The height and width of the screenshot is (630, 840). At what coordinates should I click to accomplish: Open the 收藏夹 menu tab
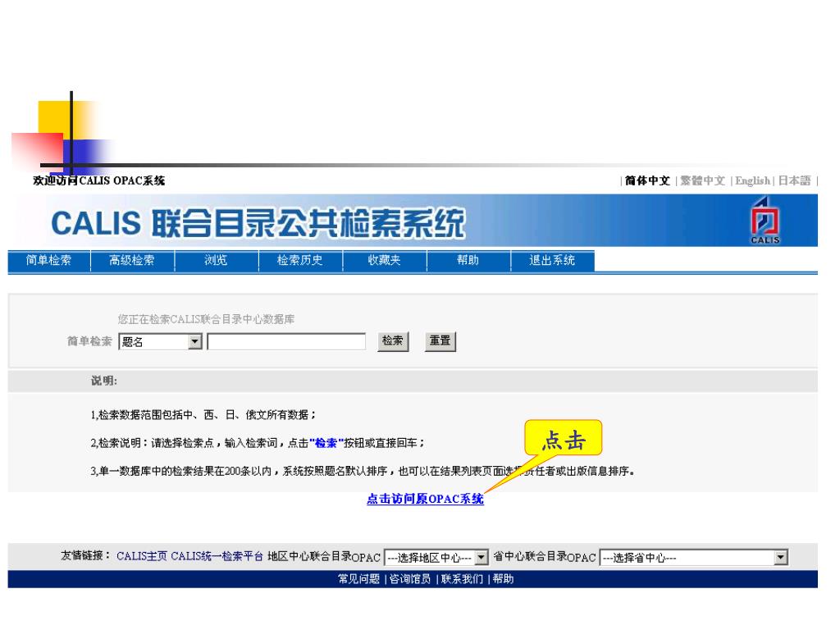click(x=384, y=260)
